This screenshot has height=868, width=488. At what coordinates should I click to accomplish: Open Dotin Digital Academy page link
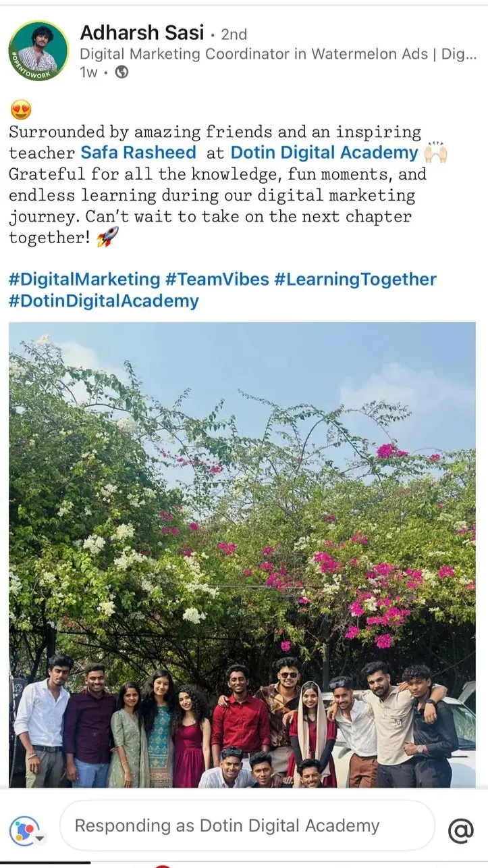click(x=325, y=153)
